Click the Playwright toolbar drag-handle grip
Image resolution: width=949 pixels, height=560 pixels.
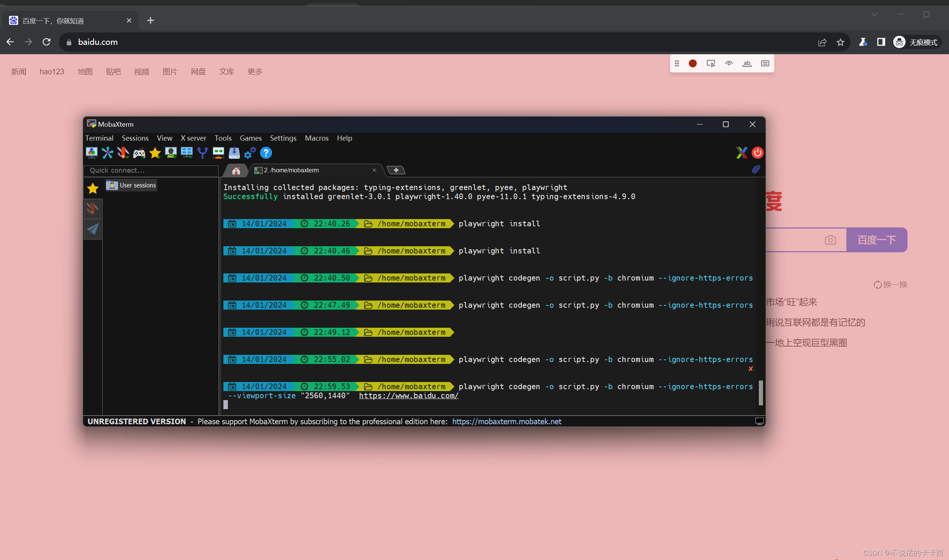[677, 63]
